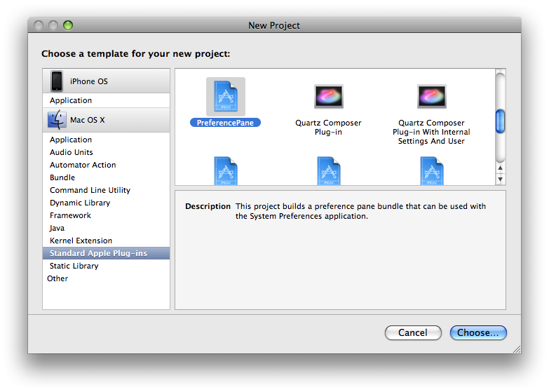Click the Cancel button
549x392 pixels.
[413, 332]
